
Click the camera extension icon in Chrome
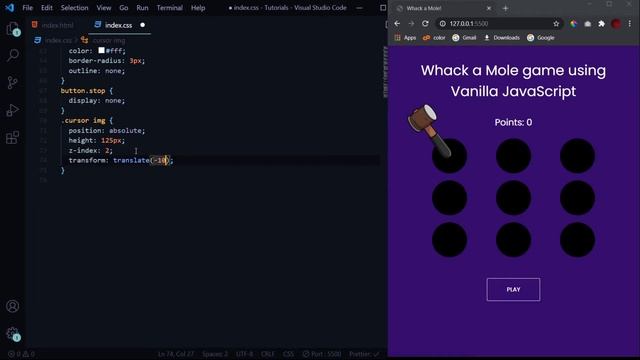click(588, 24)
